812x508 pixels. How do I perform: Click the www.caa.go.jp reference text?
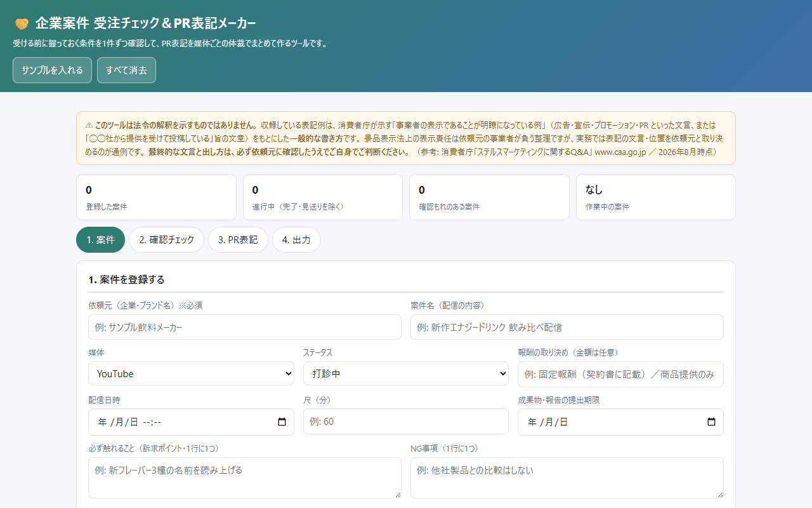point(622,152)
